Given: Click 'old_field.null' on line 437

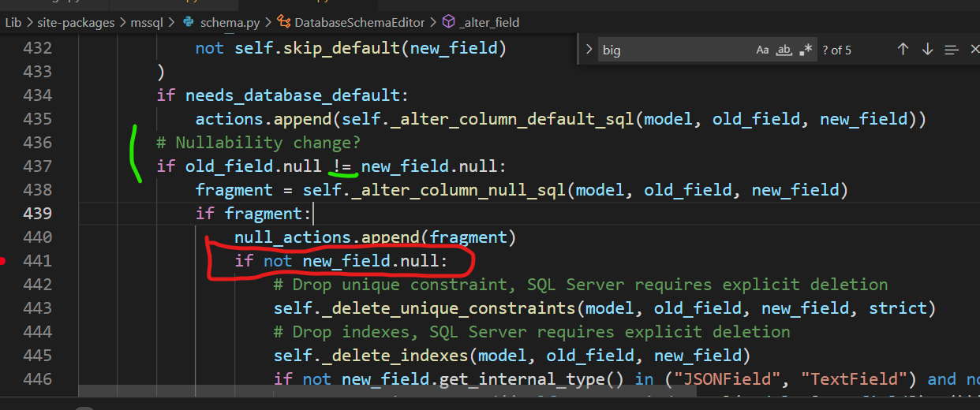Looking at the screenshot, I should pyautogui.click(x=253, y=166).
